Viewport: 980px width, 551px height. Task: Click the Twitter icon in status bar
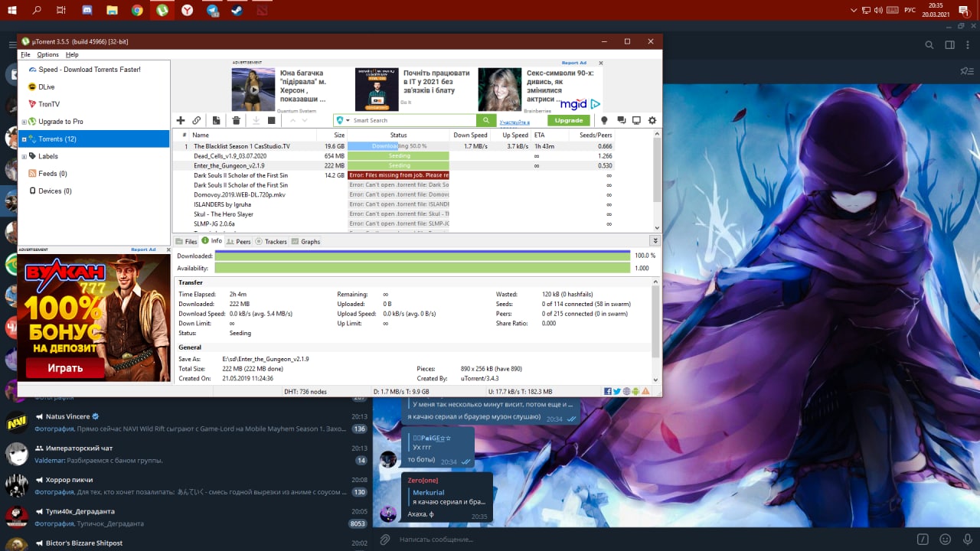click(x=617, y=391)
